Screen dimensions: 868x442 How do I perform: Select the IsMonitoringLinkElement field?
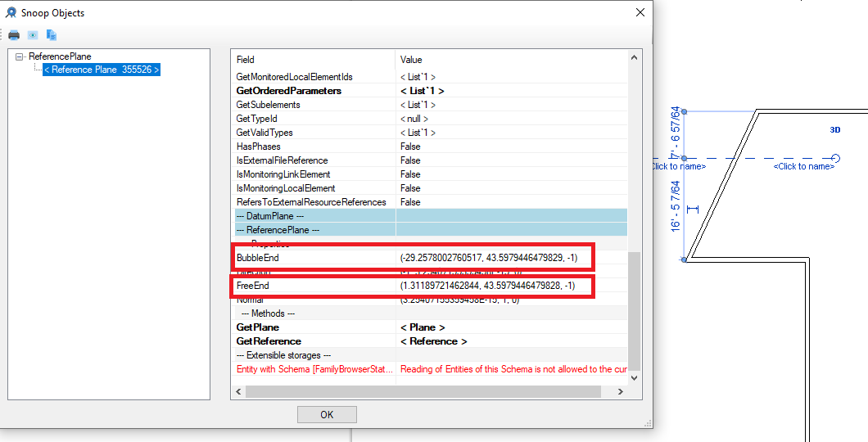click(x=283, y=174)
